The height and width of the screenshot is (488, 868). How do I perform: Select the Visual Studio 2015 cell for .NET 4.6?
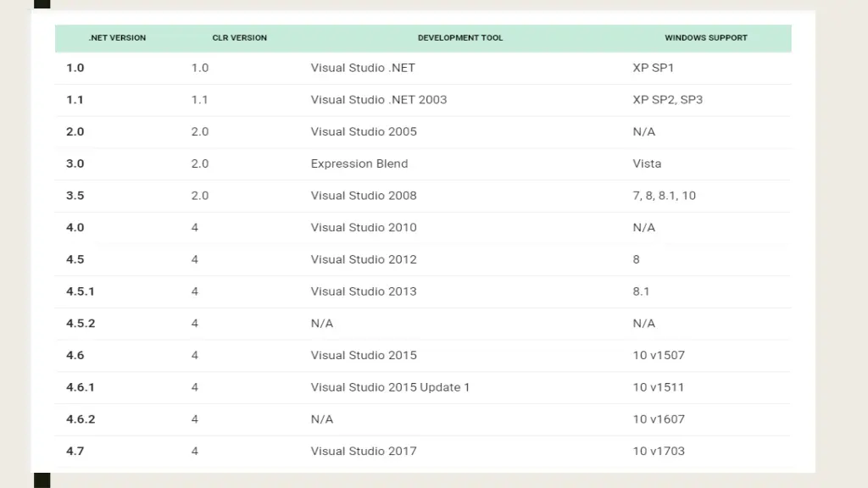(x=364, y=355)
